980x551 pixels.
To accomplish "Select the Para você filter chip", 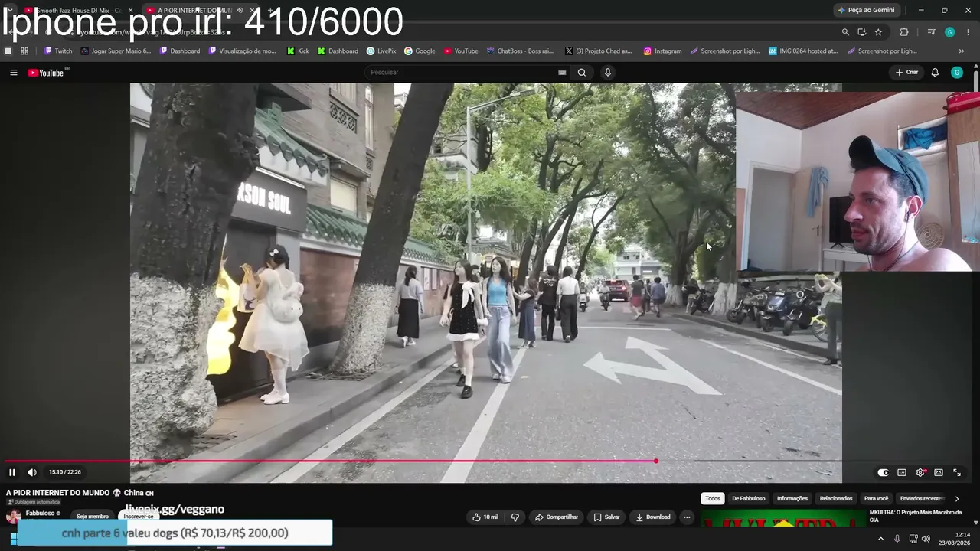I will (x=876, y=499).
